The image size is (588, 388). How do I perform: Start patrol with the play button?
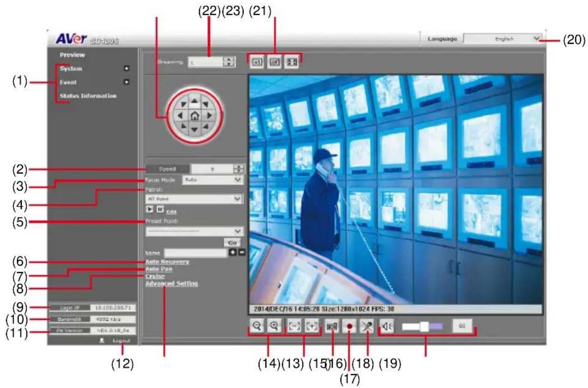click(149, 210)
